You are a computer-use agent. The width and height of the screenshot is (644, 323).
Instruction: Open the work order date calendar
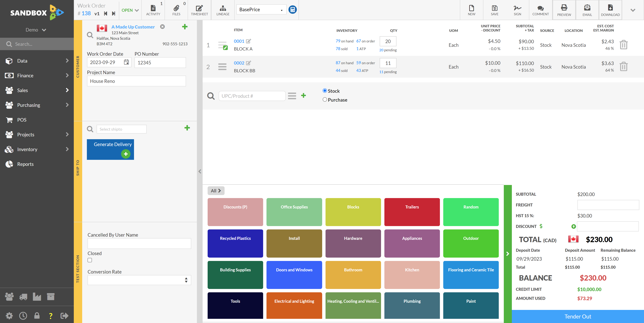(126, 62)
